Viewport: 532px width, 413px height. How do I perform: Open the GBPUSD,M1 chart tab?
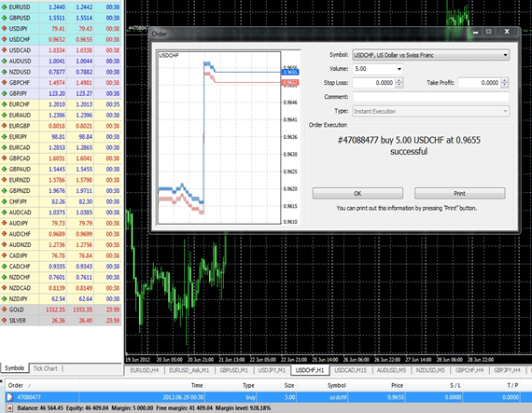(x=233, y=370)
